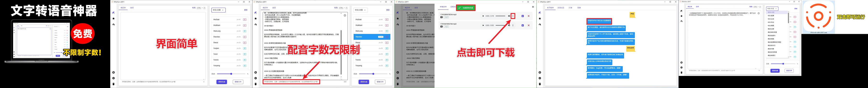Screen dimensions: 868x88
Task: Play the 1741067692744.mp3 audio file
Action: click(x=483, y=25)
